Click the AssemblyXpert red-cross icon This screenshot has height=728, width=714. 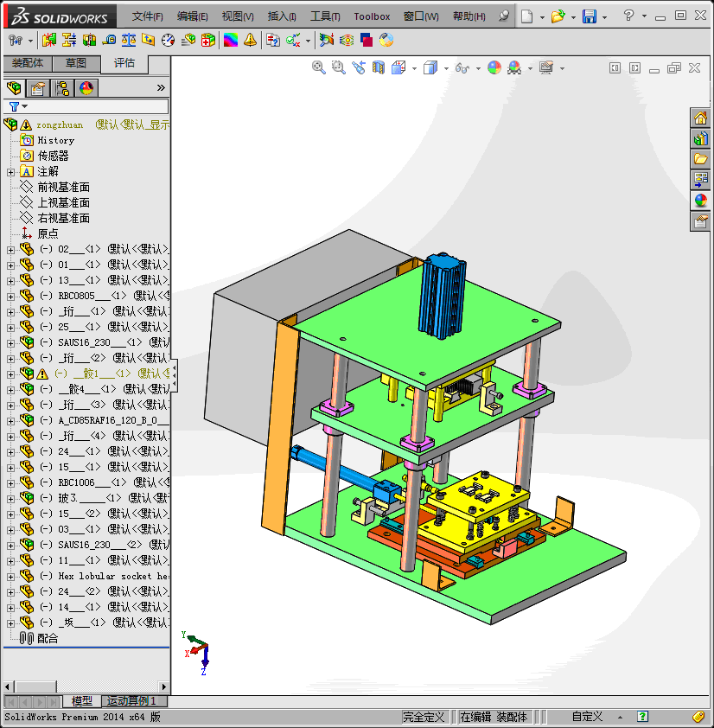[208, 41]
